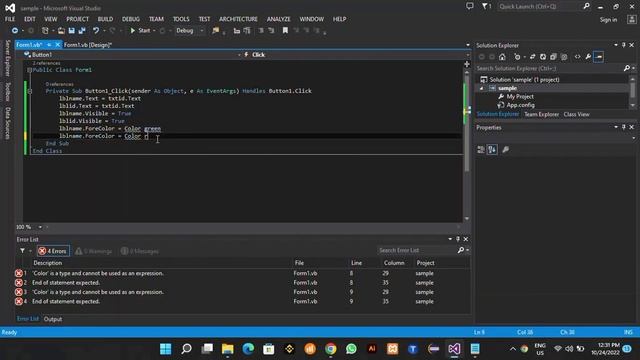Toggle Preview Selected Items in Solution Explorer
The width and height of the screenshot is (640, 360).
coord(599,57)
